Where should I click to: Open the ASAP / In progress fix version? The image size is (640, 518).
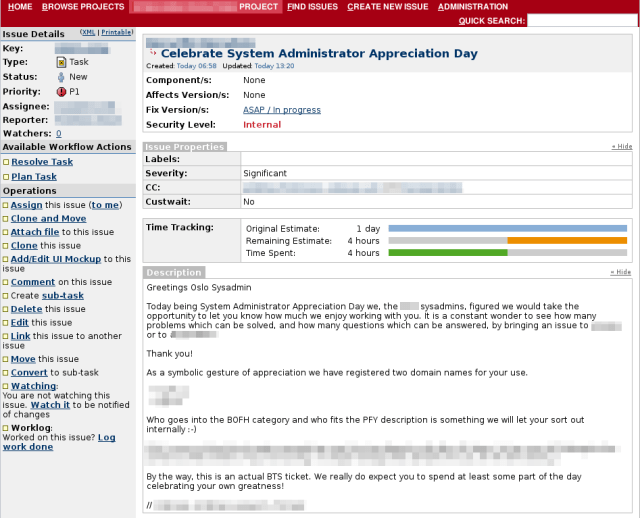click(281, 110)
